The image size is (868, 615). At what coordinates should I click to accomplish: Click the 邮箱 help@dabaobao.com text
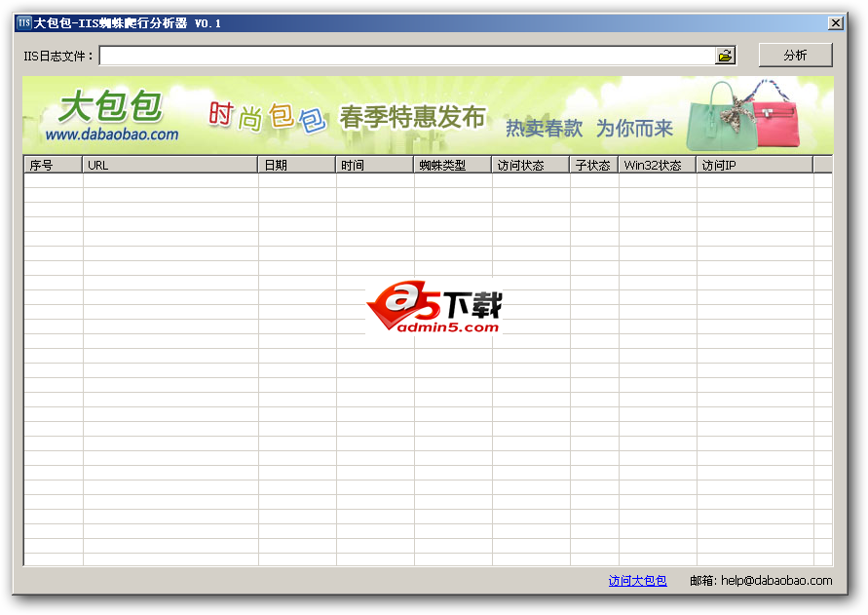point(761,580)
